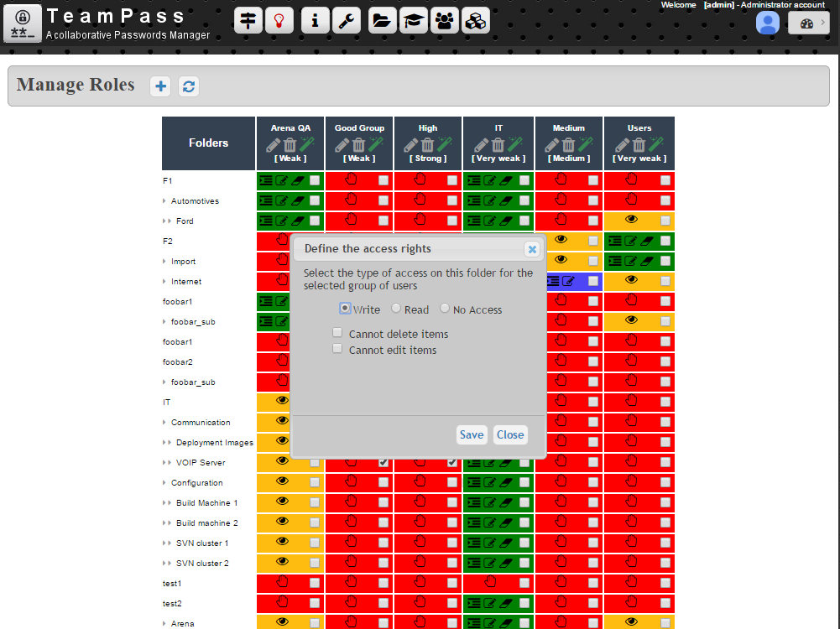The width and height of the screenshot is (840, 629).
Task: Open settings with the wrench icon
Action: pos(346,21)
